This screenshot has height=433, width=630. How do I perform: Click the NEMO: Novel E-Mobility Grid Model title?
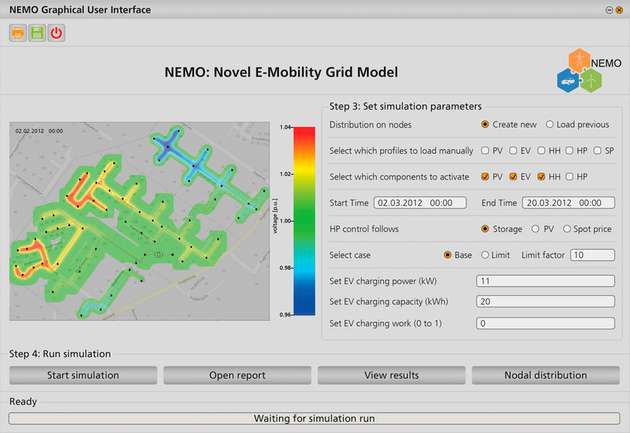click(281, 72)
